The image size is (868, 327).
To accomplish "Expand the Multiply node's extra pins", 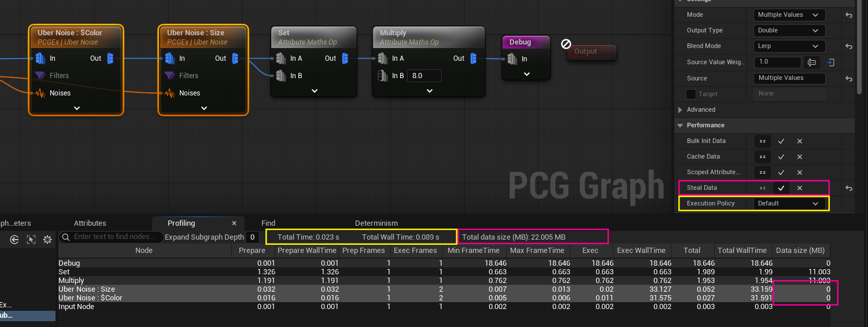I will tap(429, 91).
